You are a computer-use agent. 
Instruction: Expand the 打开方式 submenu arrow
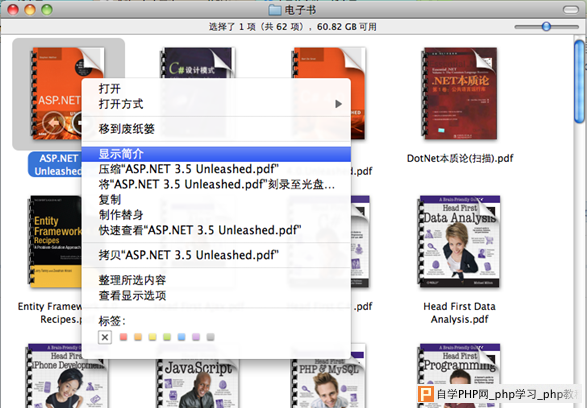(x=338, y=104)
